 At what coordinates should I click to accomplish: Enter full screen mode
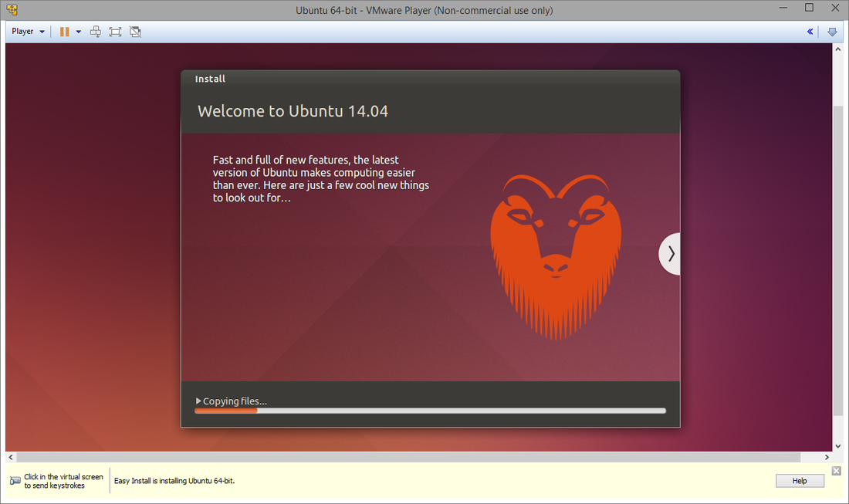115,32
